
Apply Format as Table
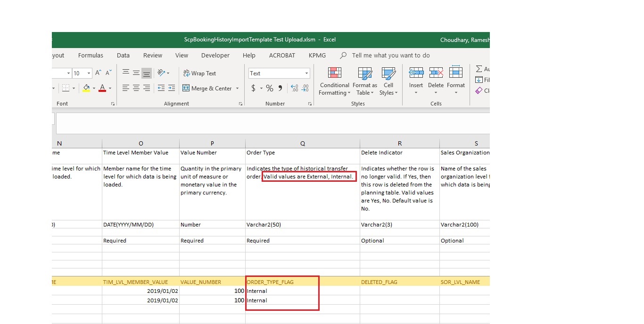[365, 81]
